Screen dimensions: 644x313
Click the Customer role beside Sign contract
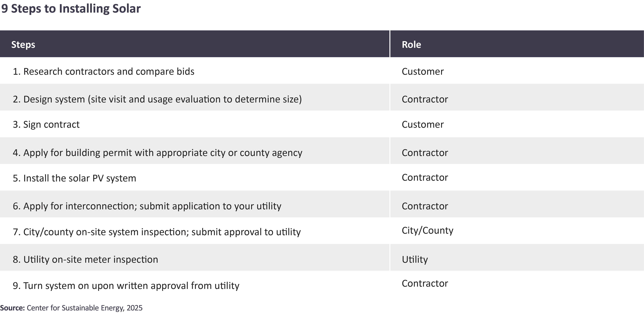point(423,125)
